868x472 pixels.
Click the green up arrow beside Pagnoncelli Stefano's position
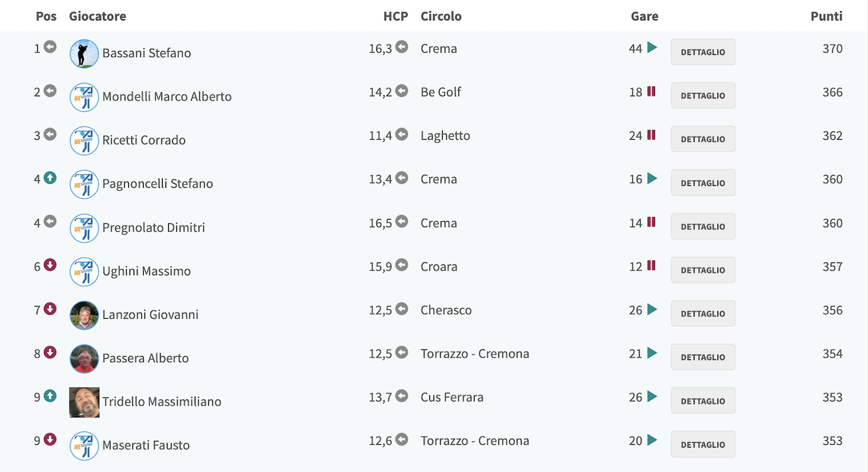click(50, 178)
